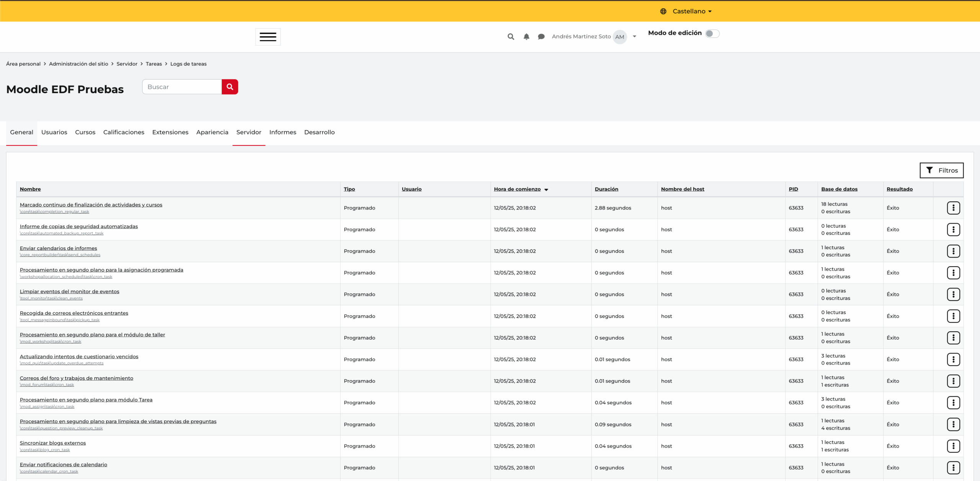Image resolution: width=980 pixels, height=481 pixels.
Task: Switch to the Servidor tab
Action: tap(249, 133)
